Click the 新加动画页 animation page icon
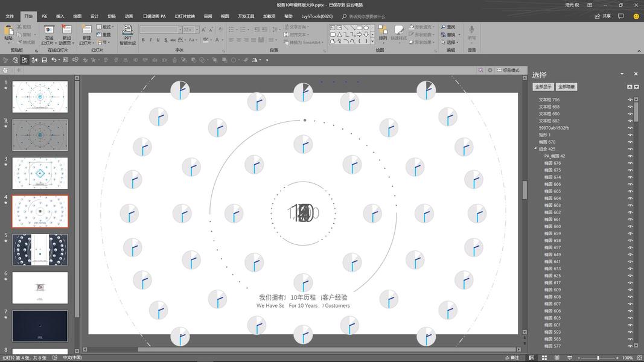This screenshot has width=644, height=362. [66, 30]
